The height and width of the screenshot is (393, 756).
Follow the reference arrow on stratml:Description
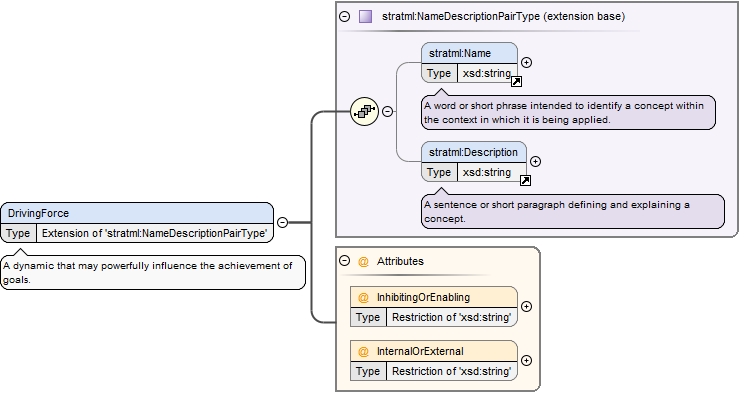tap(526, 180)
